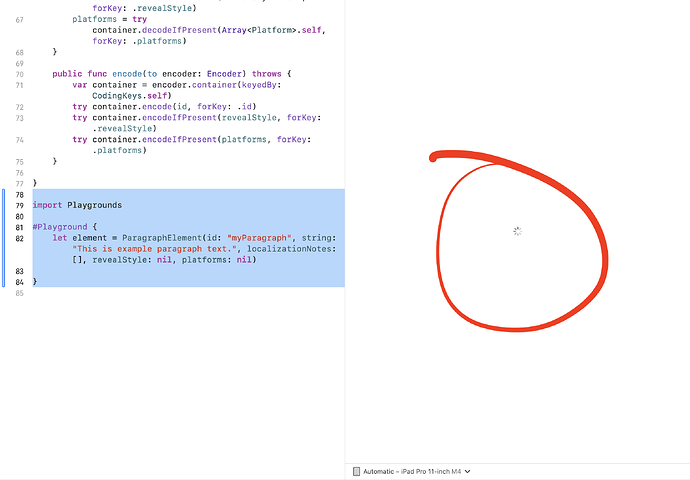Click the "myParagraph" string literal

click(x=259, y=238)
